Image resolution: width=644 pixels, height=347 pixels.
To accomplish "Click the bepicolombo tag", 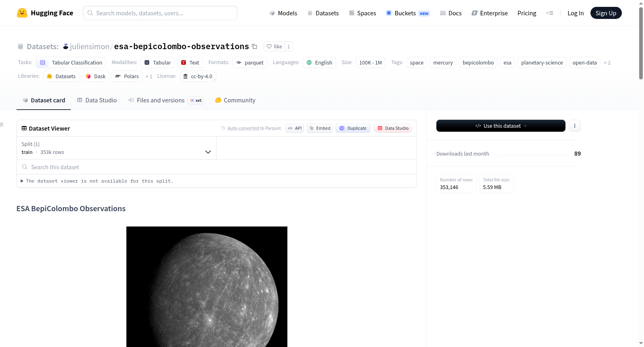I will (x=478, y=62).
